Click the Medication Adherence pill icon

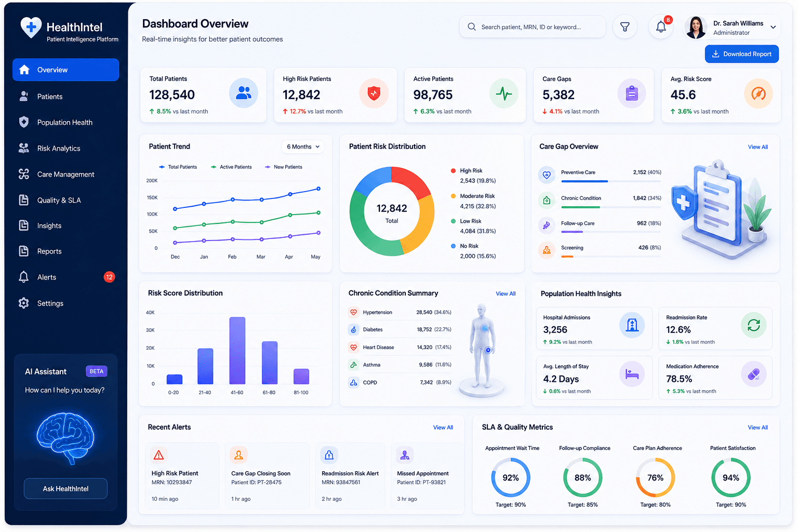754,374
